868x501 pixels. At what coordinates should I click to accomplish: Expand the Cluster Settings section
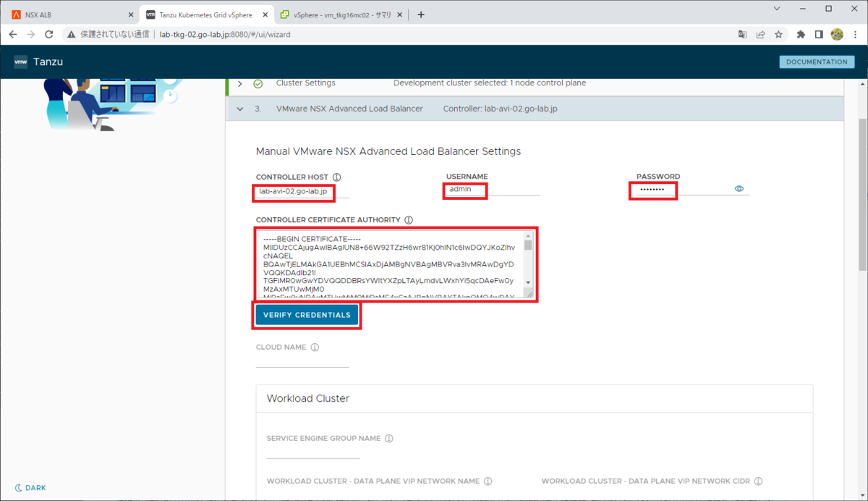click(x=240, y=83)
